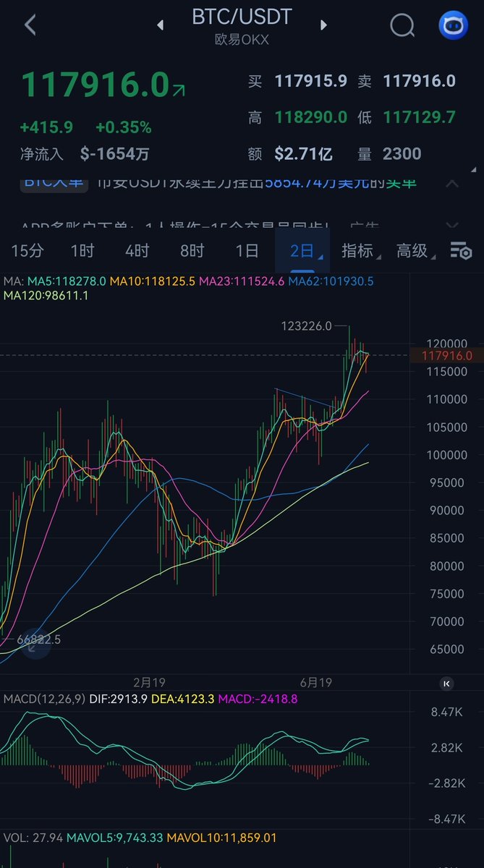The width and height of the screenshot is (484, 868).
Task: Tap the MAVOL5:9,743.33 label
Action: (114, 838)
